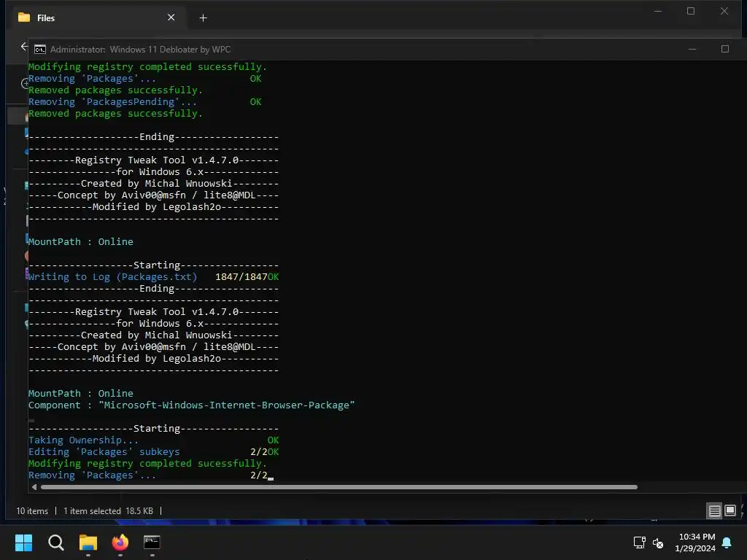
Task: Click 'Administrator: Windows 11 Debloater by WPC' title
Action: click(140, 50)
